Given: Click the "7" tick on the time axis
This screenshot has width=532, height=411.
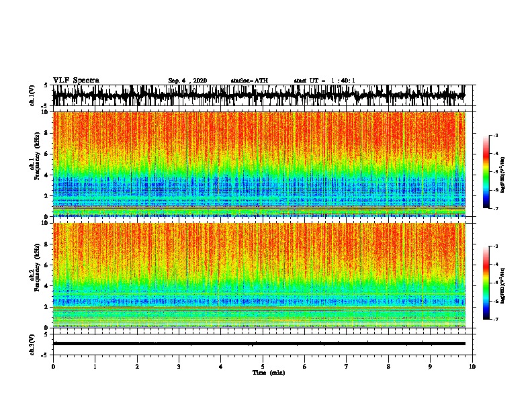Looking at the screenshot, I should [347, 367].
